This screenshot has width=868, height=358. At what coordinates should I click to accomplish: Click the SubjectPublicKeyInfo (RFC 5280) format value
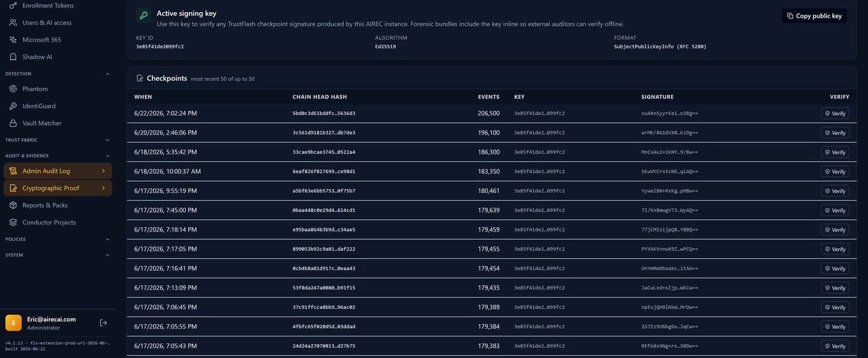click(x=660, y=46)
